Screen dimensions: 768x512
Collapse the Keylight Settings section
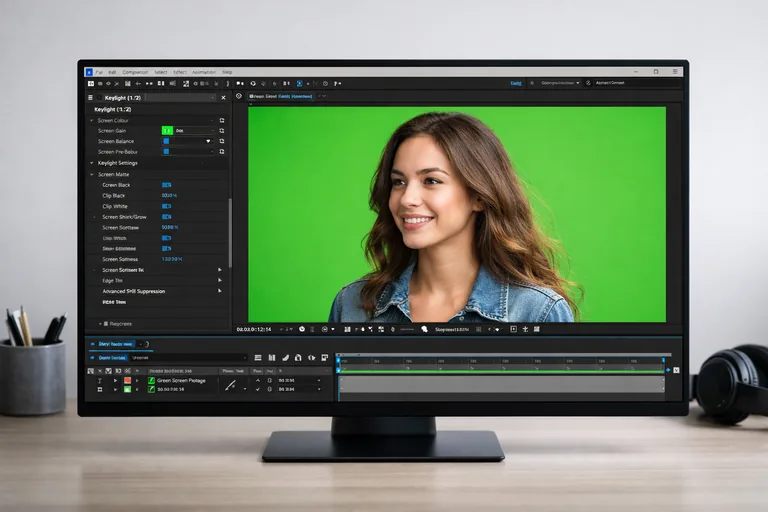pos(91,163)
